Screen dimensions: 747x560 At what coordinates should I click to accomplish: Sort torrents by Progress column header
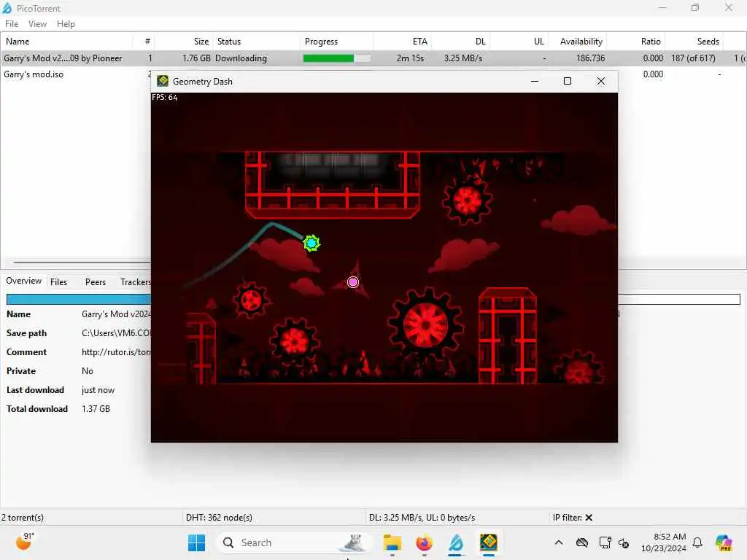pyautogui.click(x=337, y=42)
